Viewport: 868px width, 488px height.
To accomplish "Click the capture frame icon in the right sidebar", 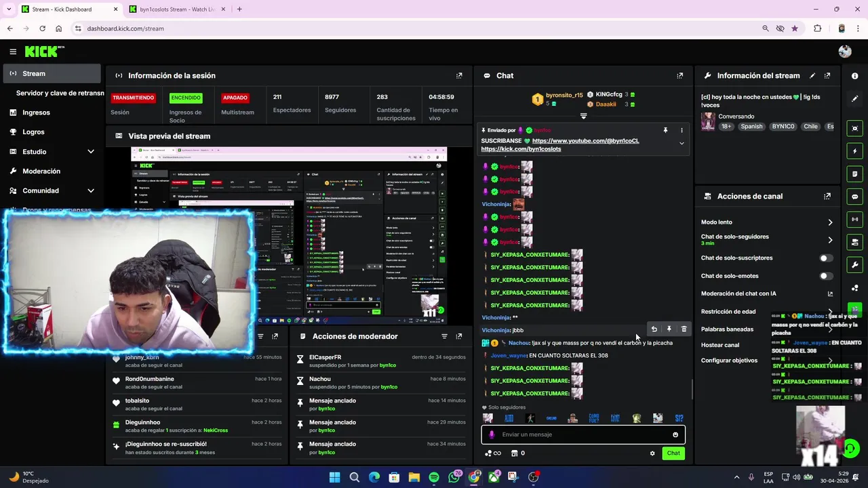I will pos(855,128).
